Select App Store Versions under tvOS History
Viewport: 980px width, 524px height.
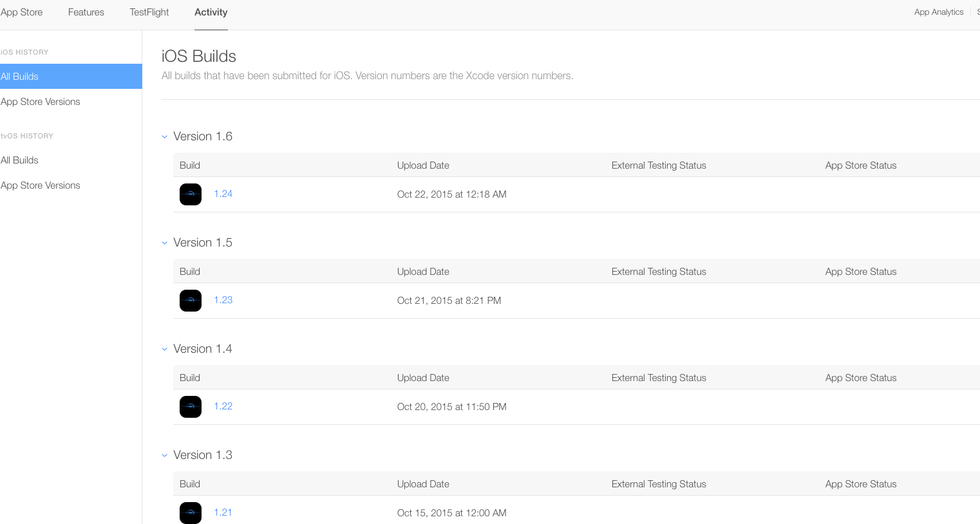pos(41,185)
